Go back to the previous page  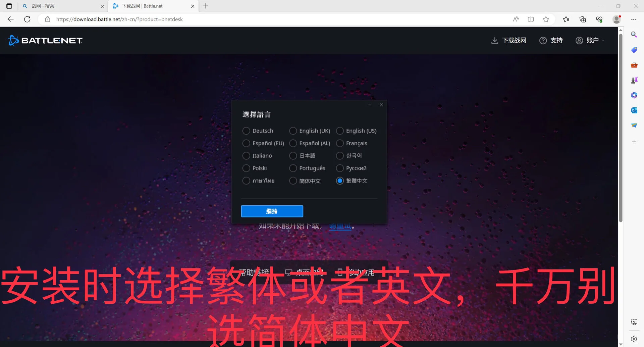[10, 19]
